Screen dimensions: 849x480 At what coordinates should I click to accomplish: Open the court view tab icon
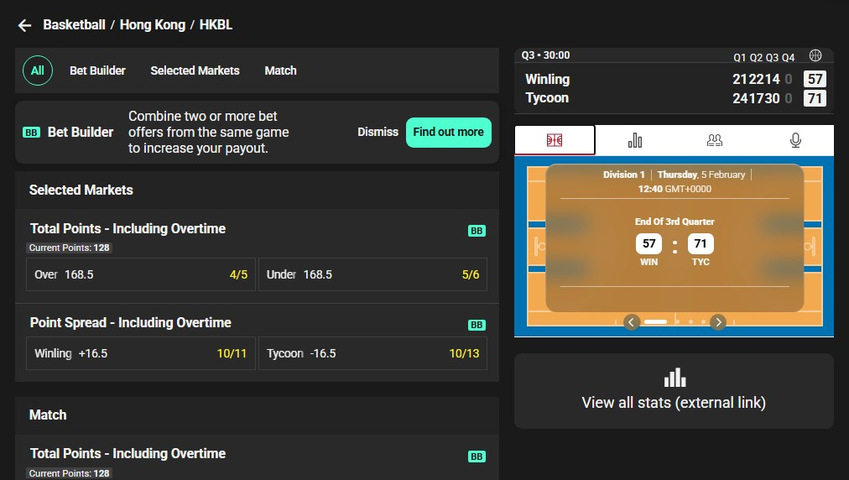coord(555,140)
